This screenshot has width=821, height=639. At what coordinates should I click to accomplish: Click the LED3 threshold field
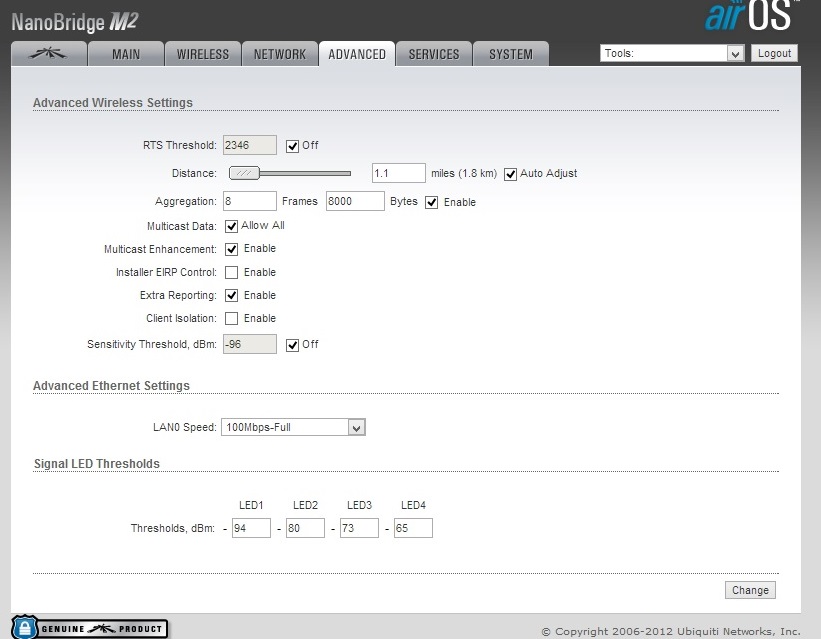coord(359,528)
